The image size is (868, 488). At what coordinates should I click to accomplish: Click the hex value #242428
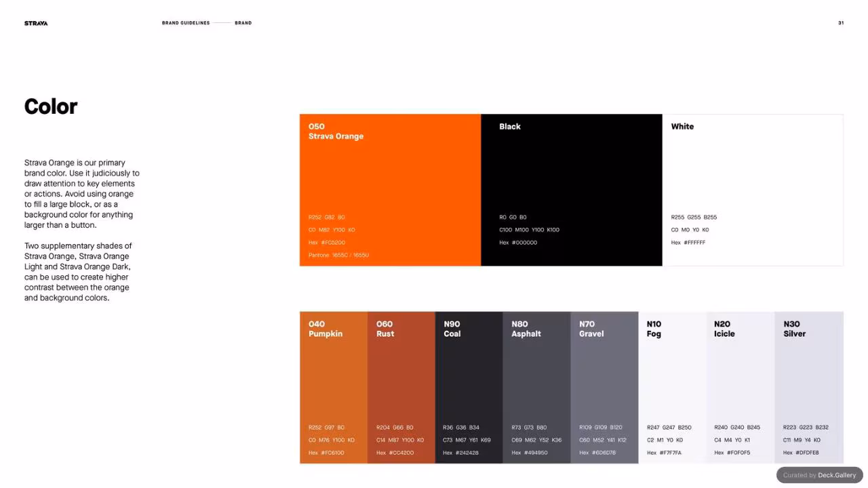tap(467, 453)
